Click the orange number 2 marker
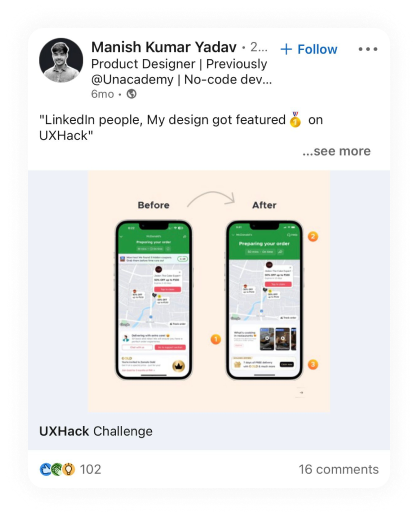Screen dimensions: 418x516 coord(313,236)
